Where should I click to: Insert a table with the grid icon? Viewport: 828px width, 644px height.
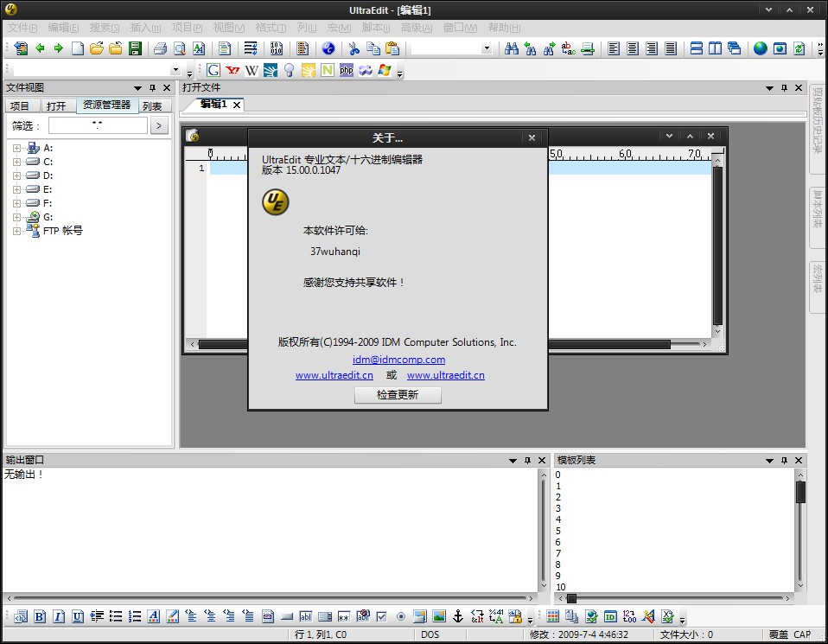tap(553, 616)
